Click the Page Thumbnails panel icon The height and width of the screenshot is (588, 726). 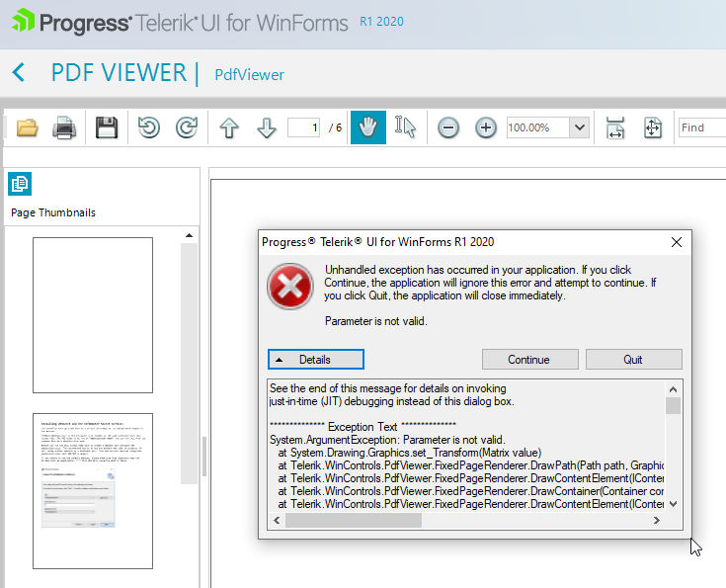20,184
